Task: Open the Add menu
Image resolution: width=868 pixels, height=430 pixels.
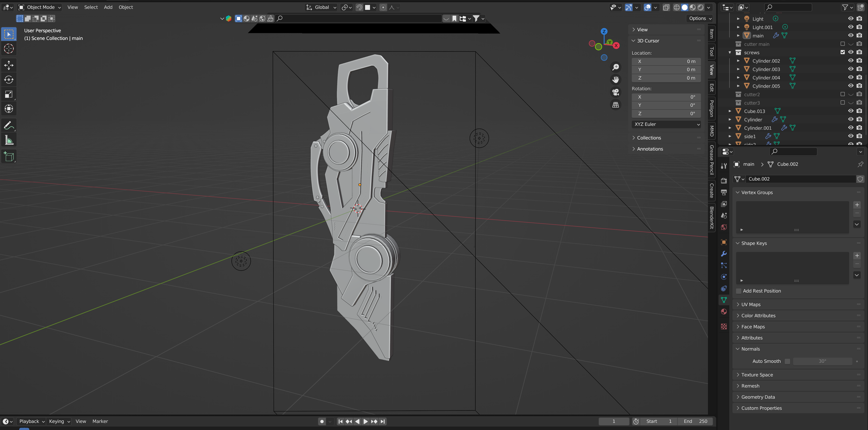Action: tap(108, 7)
